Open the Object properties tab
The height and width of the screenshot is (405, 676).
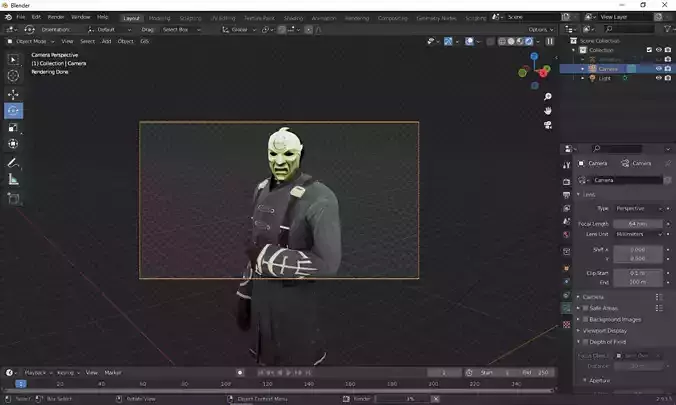566,268
